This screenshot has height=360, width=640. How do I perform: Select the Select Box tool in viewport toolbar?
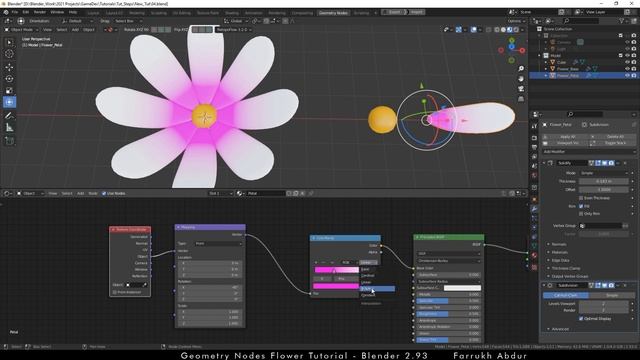click(x=9, y=42)
